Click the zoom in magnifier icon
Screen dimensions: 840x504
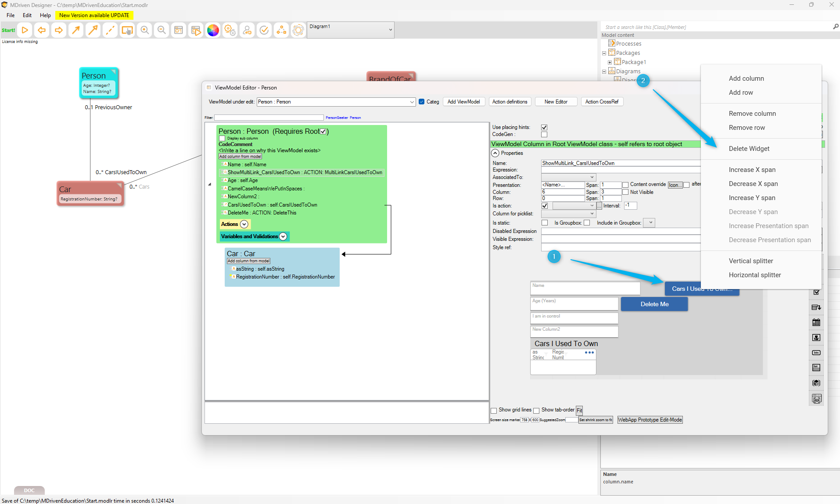[144, 30]
